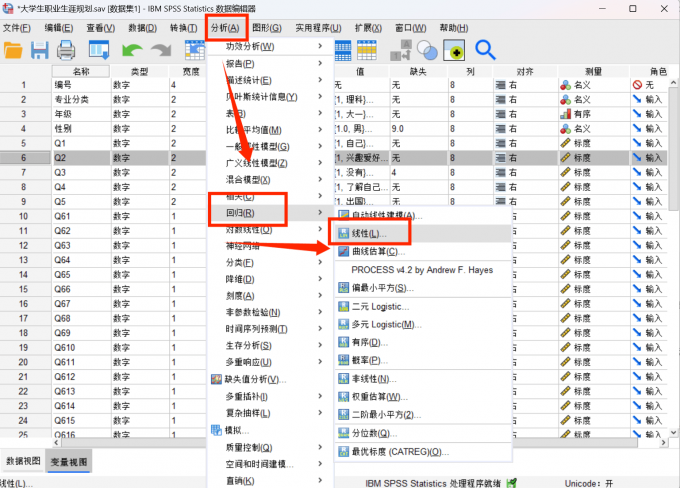This screenshot has height=488, width=680.
Task: Click the 性别 variable name cell
Action: pyautogui.click(x=81, y=129)
